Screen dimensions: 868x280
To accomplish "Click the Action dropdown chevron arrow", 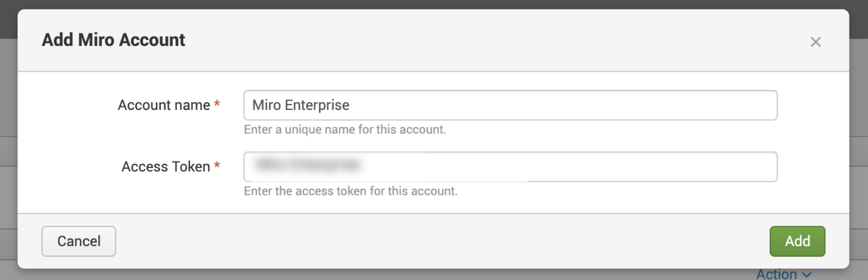I will click(x=806, y=275).
